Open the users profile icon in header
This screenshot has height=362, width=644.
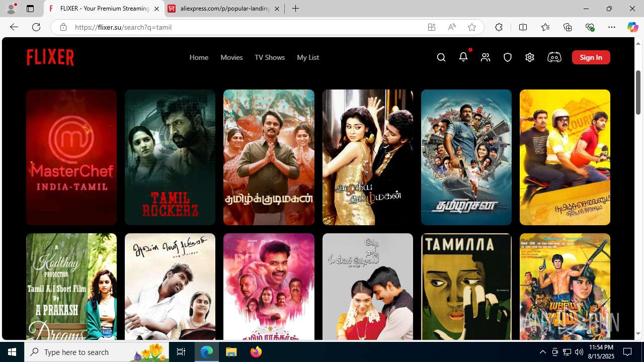[x=486, y=57]
